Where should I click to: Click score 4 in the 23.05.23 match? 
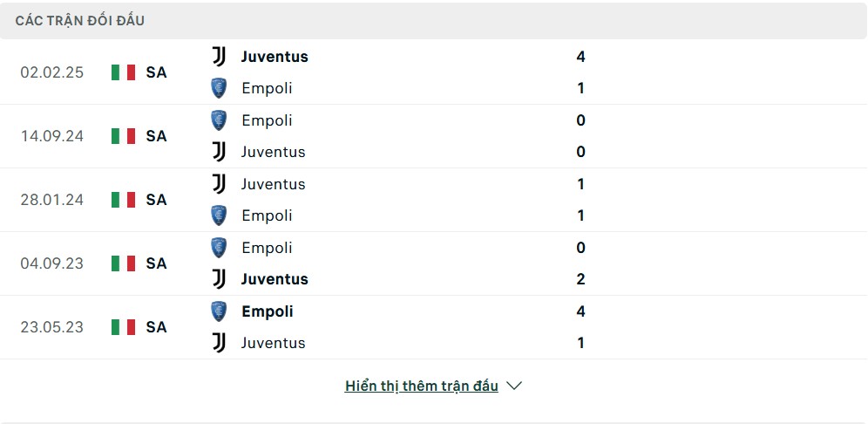[x=580, y=311]
